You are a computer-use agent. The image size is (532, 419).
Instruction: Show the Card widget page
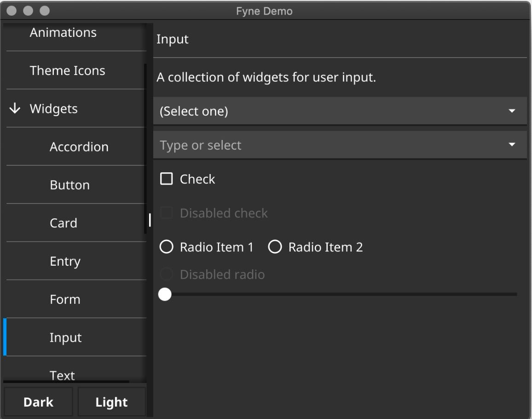[64, 223]
